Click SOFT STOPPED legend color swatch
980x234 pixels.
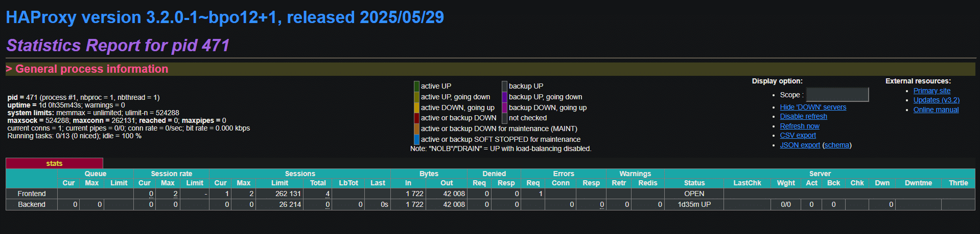click(x=417, y=139)
